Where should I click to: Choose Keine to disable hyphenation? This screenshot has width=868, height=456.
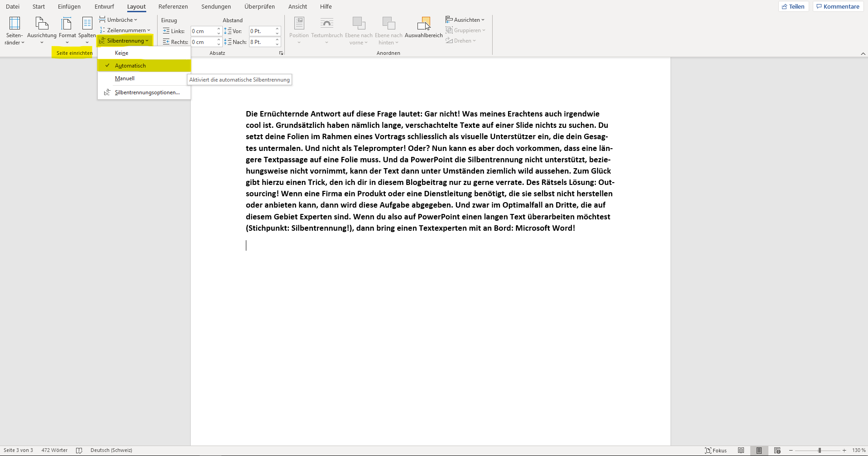click(122, 53)
